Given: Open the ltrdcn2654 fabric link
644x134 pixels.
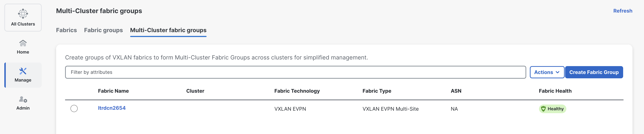Looking at the screenshot, I should click(112, 108).
